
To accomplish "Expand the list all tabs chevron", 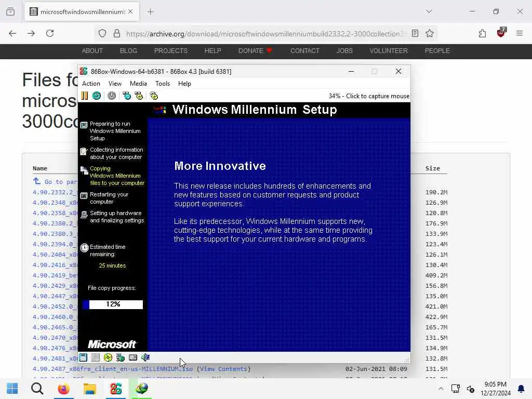I will coord(429,11).
